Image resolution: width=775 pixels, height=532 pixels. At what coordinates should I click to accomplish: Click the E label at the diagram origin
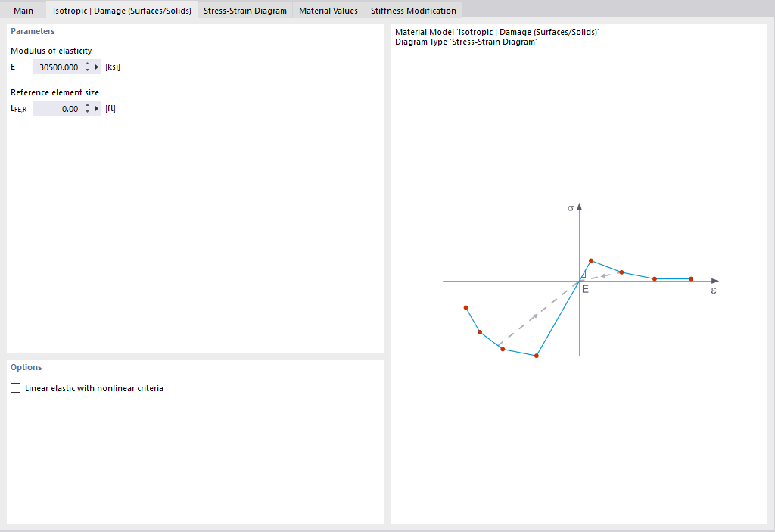pyautogui.click(x=585, y=289)
